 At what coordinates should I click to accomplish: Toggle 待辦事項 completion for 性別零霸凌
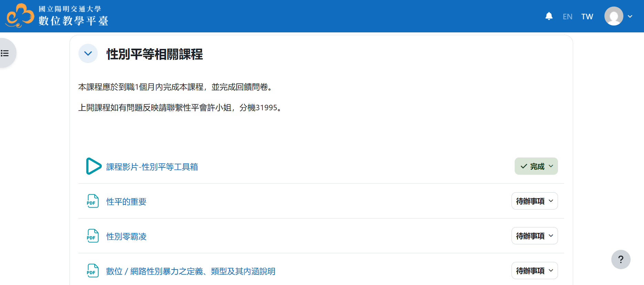tap(534, 236)
